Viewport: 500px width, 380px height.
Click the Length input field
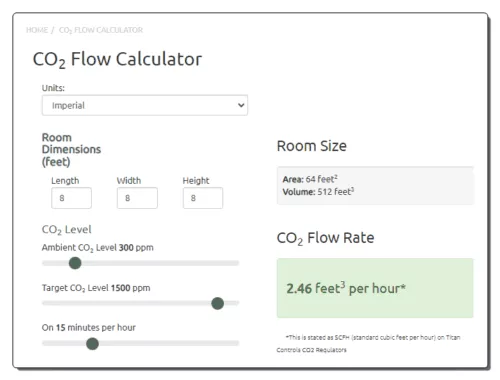71,198
